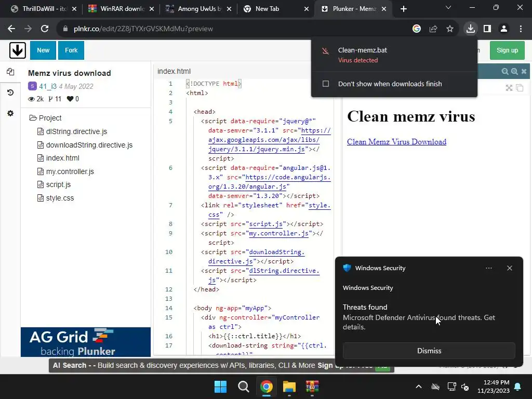The width and height of the screenshot is (532, 399).
Task: Click the virus detected file icon
Action: click(325, 51)
